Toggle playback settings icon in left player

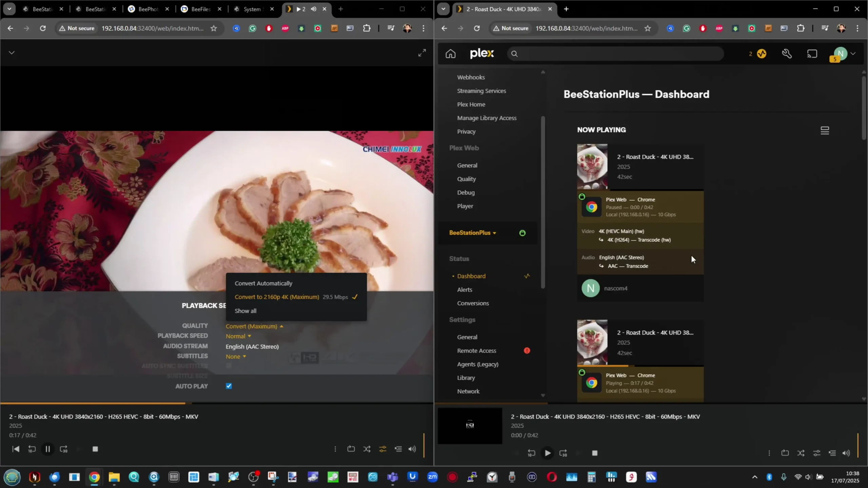(382, 449)
